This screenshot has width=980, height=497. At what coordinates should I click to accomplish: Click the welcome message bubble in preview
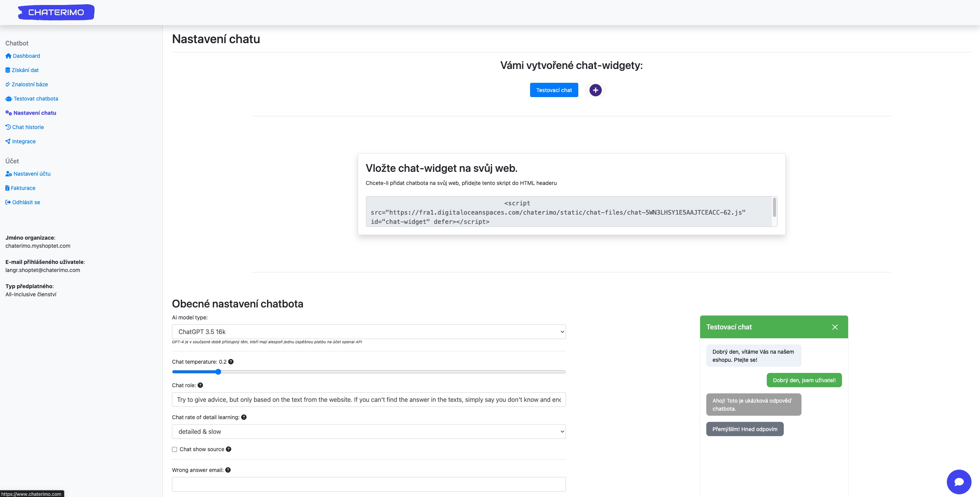754,356
